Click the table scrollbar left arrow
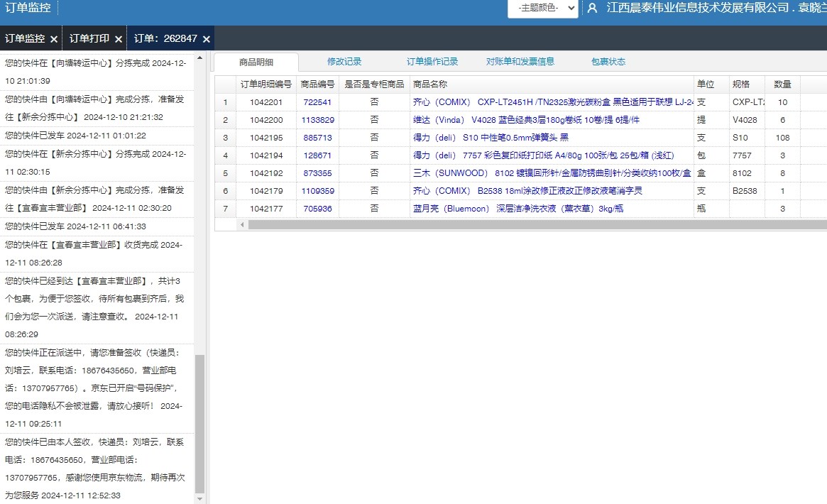 [x=242, y=225]
